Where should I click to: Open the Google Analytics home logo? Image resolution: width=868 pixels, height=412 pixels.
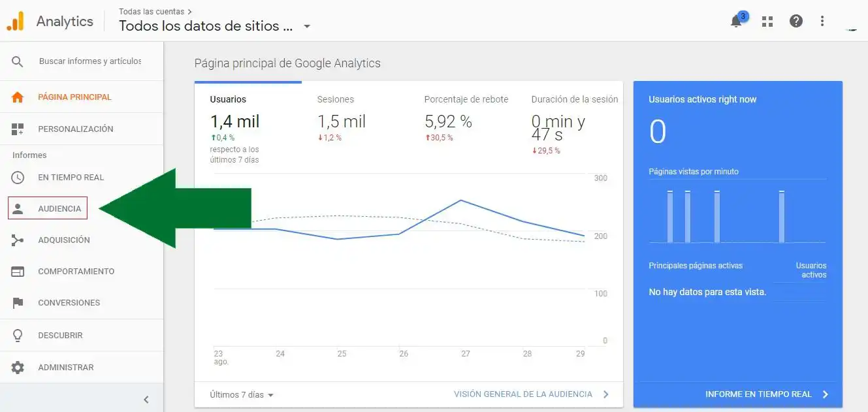(x=14, y=20)
